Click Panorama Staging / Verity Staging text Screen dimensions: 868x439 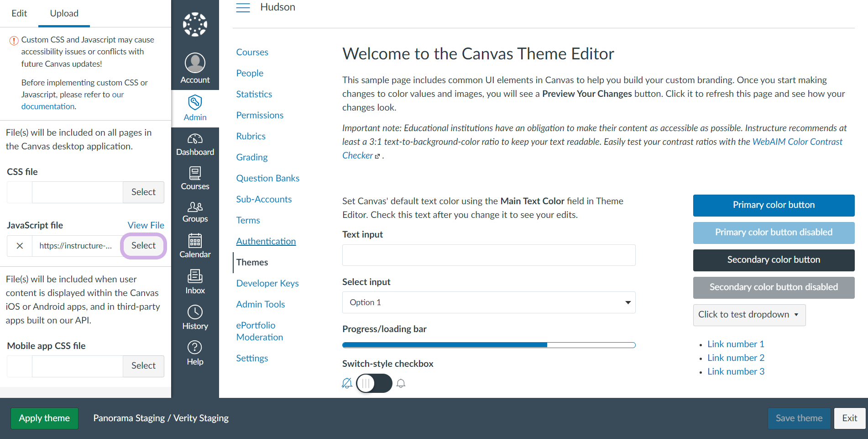point(161,418)
